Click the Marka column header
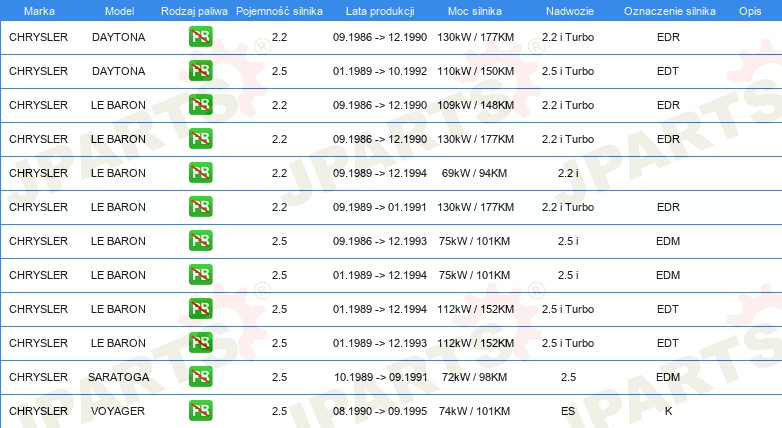The image size is (782, 428). 39,11
